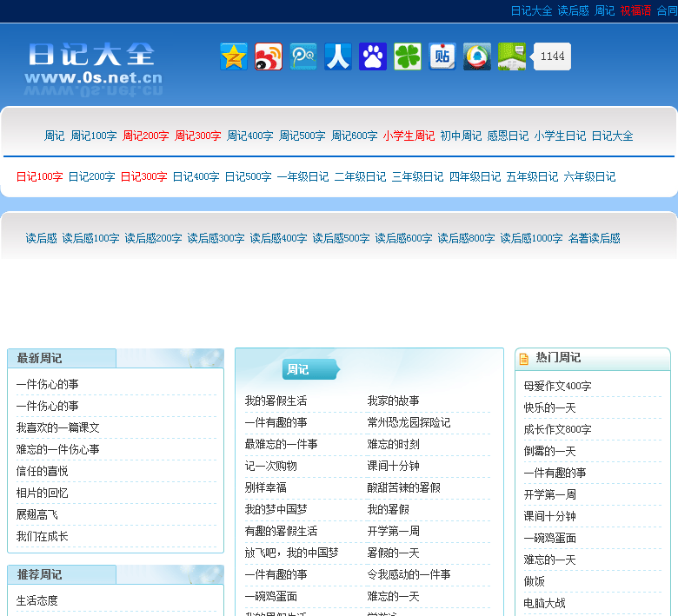
Task: Open 三年级日记 link
Action: click(x=417, y=176)
